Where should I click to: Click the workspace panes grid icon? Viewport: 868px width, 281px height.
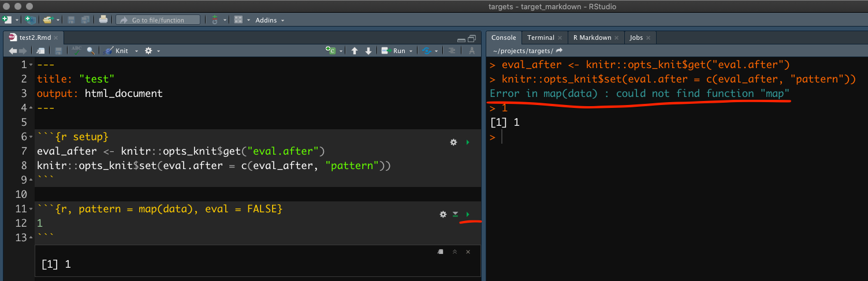[x=239, y=20]
